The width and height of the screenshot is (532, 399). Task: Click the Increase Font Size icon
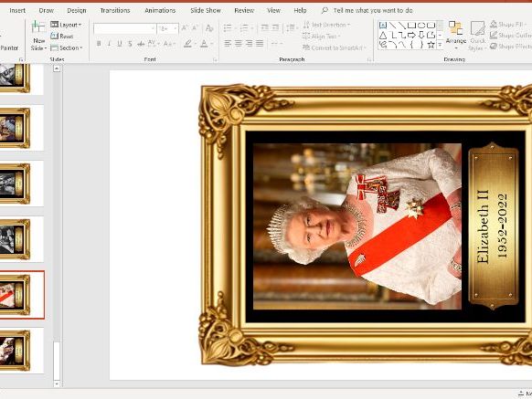pos(185,28)
